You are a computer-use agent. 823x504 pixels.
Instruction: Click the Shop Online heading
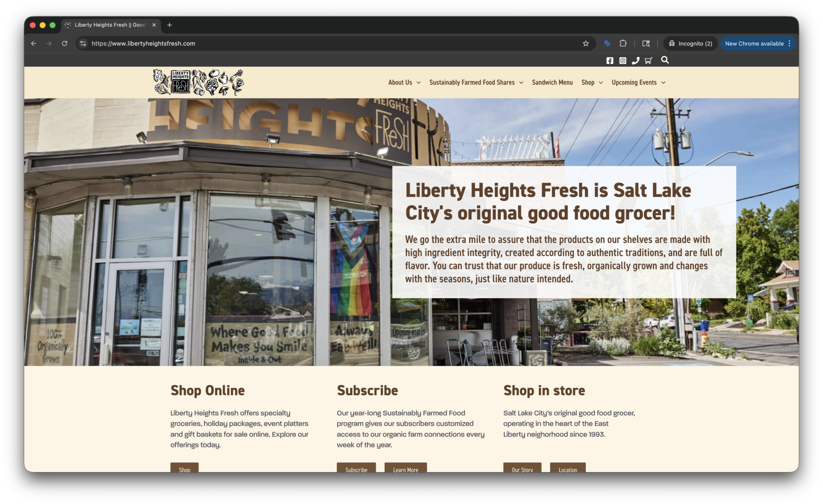coord(207,391)
